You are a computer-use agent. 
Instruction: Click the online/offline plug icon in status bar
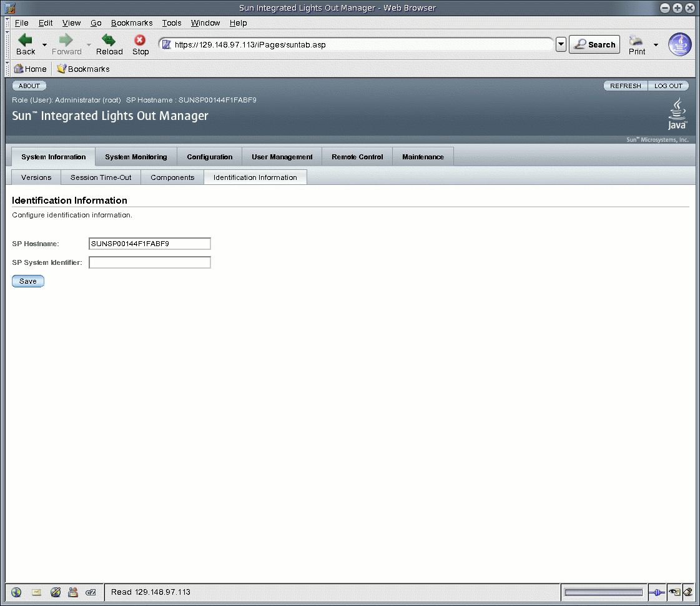click(x=656, y=593)
